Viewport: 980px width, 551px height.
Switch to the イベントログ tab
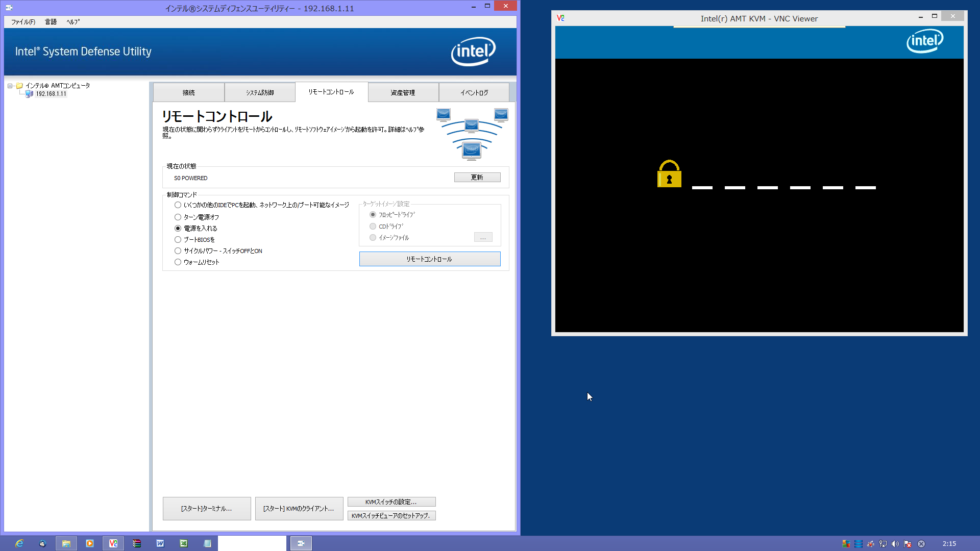474,93
